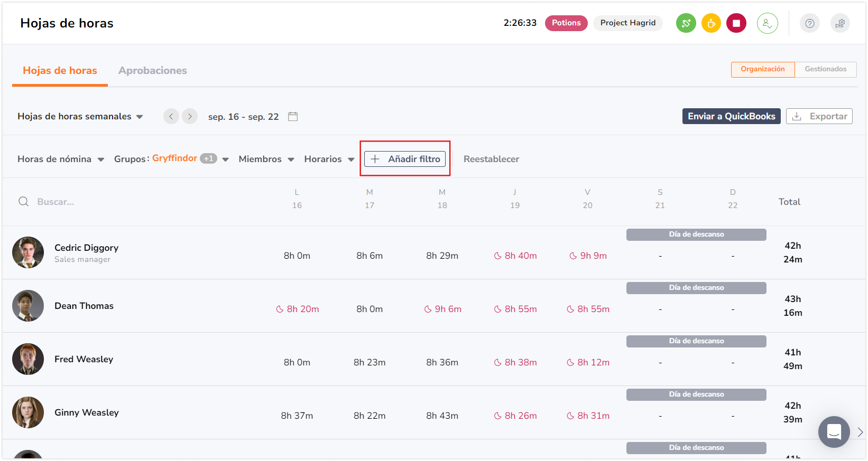Expand the Grupos Gryffindor filter
Image resolution: width=868 pixels, height=461 pixels.
[x=171, y=159]
